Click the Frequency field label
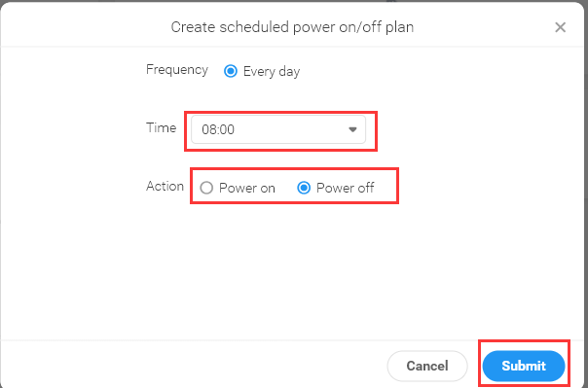The width and height of the screenshot is (588, 388). [x=177, y=70]
